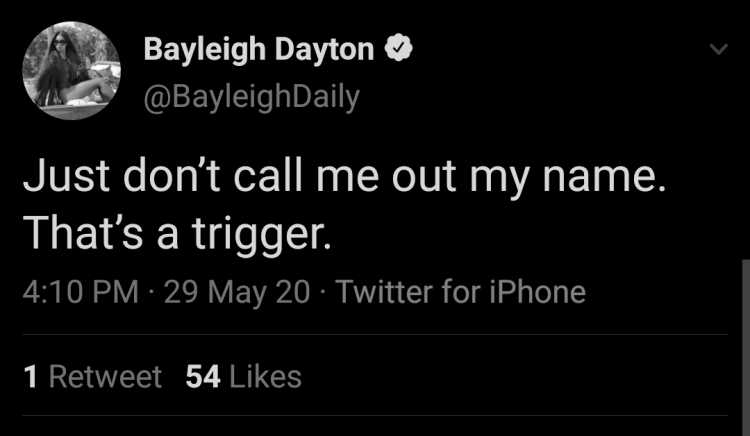Click the verified checkmark badge
The width and height of the screenshot is (750, 436).
(398, 48)
